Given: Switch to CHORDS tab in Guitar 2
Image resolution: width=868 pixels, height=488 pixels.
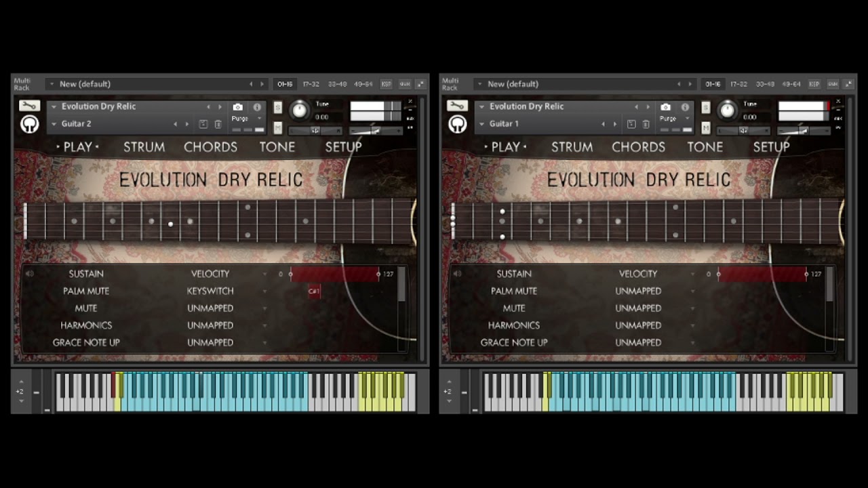Looking at the screenshot, I should coord(210,147).
